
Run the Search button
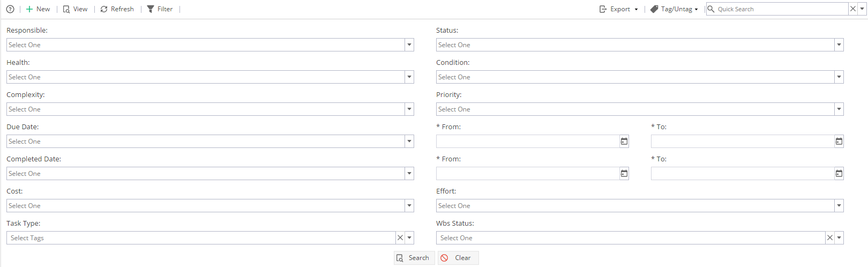pyautogui.click(x=414, y=258)
